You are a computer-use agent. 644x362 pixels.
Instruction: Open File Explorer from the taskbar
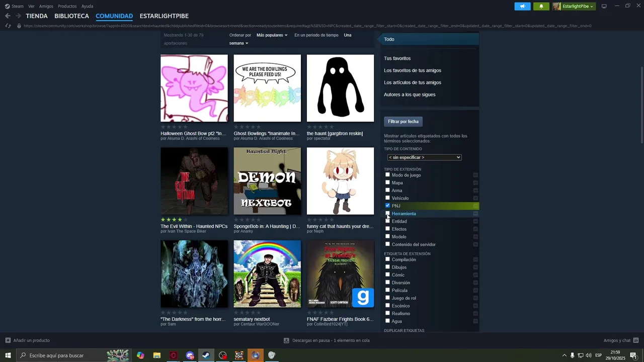[x=156, y=355]
